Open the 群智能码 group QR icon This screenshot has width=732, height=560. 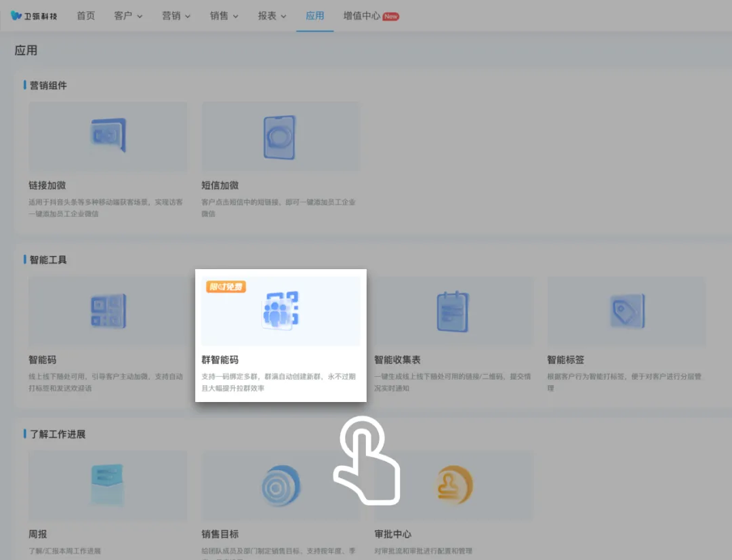coord(281,311)
